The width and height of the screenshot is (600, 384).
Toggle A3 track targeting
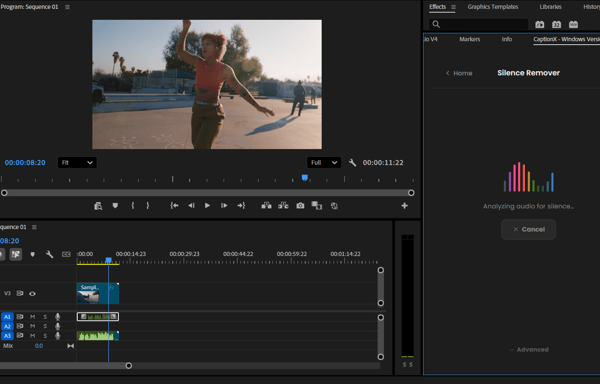click(7, 336)
